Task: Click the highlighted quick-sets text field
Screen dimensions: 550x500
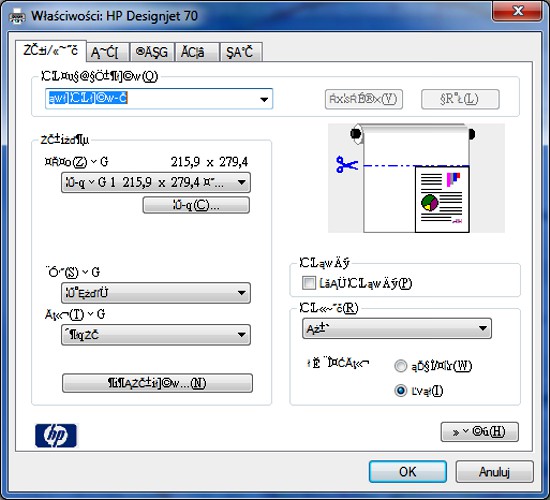Action: pos(152,99)
